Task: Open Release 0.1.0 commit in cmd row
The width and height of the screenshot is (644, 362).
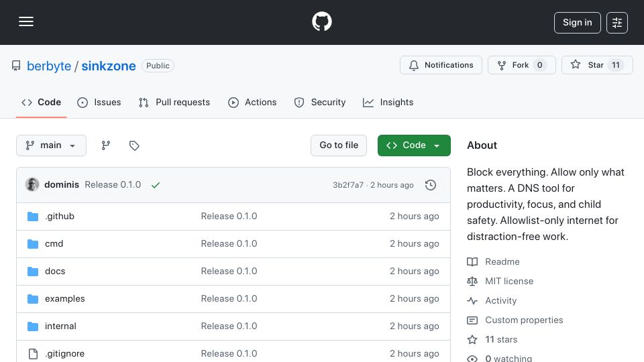Action: click(x=229, y=244)
